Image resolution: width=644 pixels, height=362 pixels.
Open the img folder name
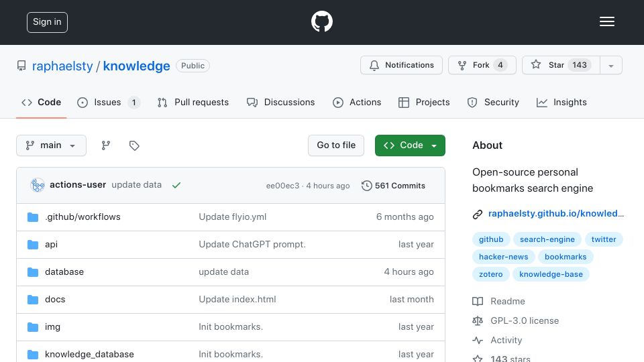pos(52,326)
